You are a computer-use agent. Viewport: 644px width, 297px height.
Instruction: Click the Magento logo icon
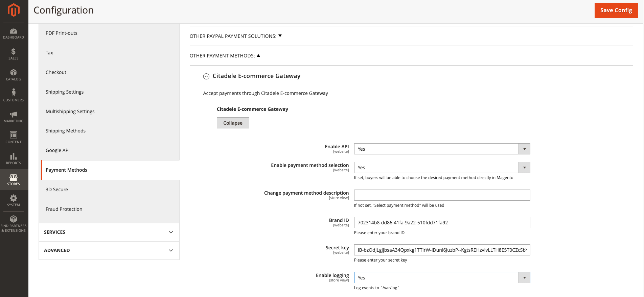pyautogui.click(x=14, y=10)
